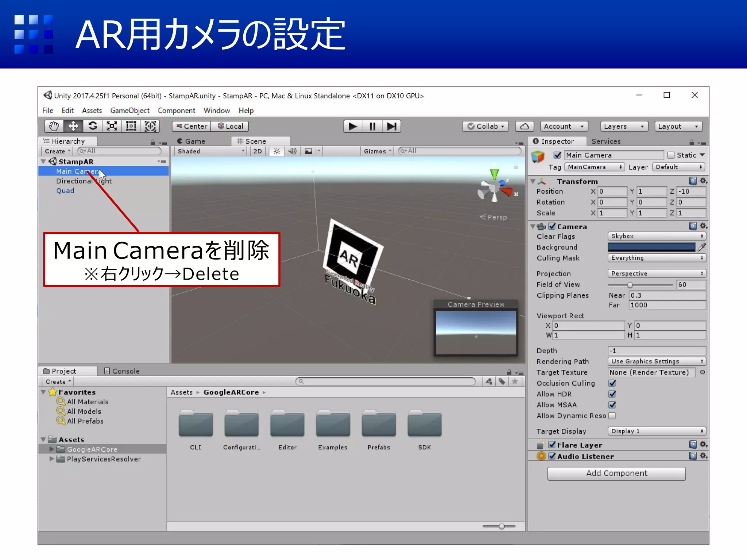747x560 pixels.
Task: Open Transform component help icon
Action: point(693,181)
